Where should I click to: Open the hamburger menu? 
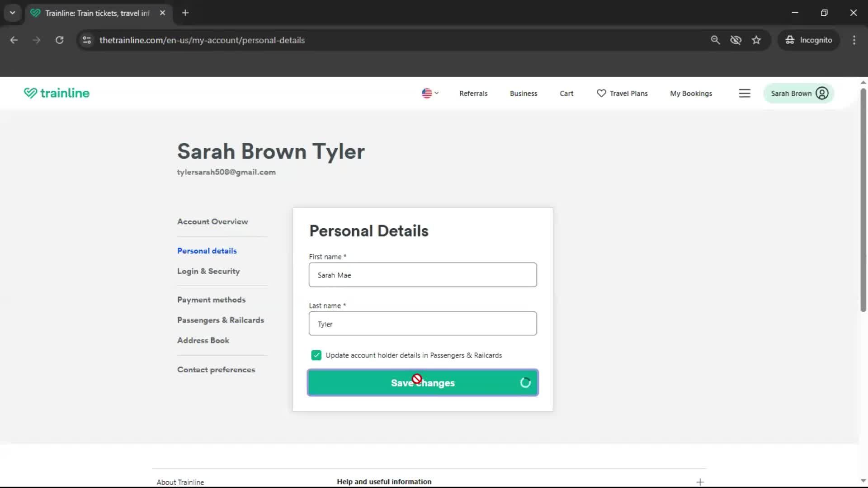[x=745, y=93]
